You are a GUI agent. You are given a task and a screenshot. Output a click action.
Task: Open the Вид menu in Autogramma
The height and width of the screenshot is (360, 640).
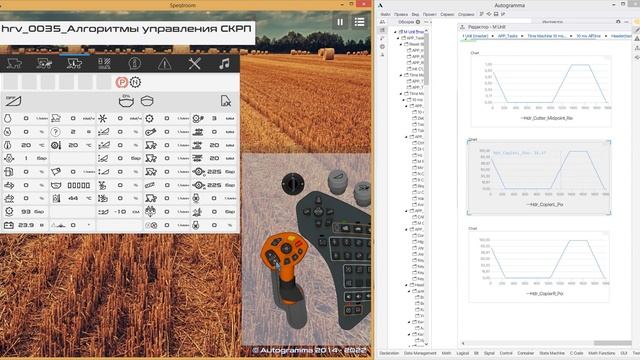pyautogui.click(x=415, y=14)
